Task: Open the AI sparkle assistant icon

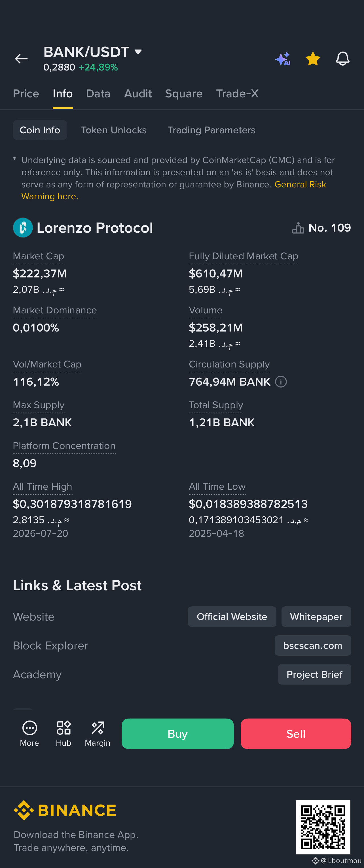Action: pos(283,59)
